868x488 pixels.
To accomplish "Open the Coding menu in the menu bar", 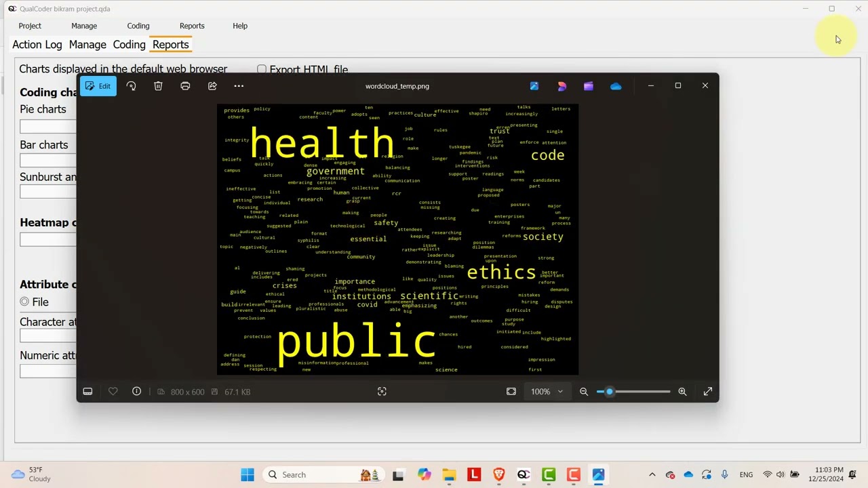I will (138, 26).
